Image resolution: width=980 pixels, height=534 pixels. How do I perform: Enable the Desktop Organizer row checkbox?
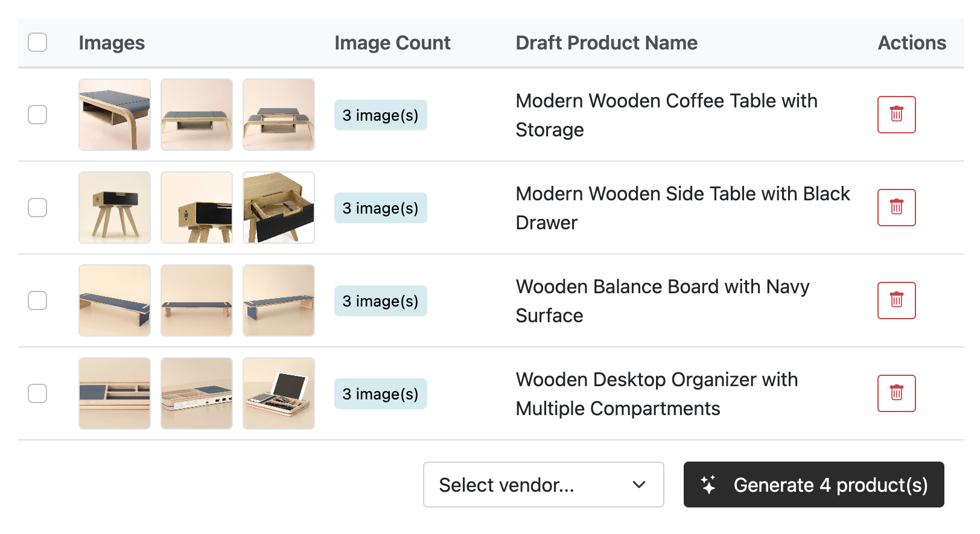(x=37, y=393)
